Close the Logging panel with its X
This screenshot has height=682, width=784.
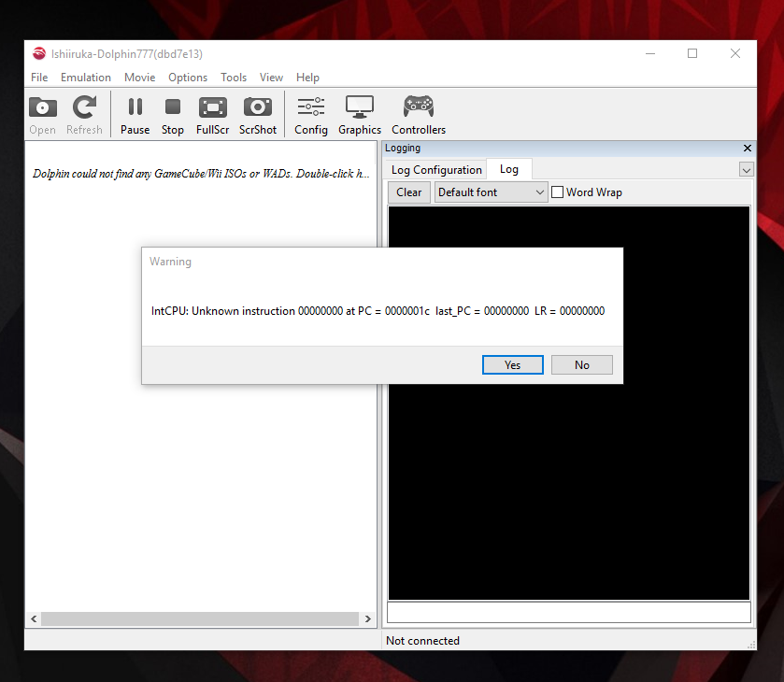point(747,148)
